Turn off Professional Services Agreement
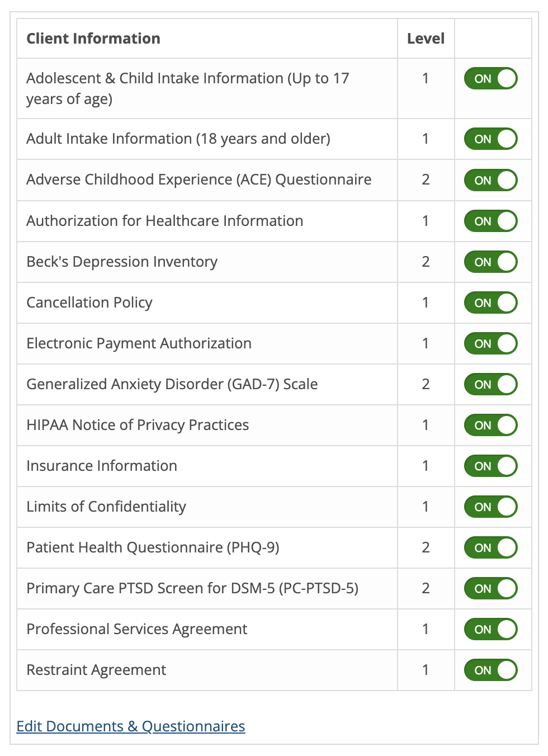This screenshot has height=756, width=548. 490,629
